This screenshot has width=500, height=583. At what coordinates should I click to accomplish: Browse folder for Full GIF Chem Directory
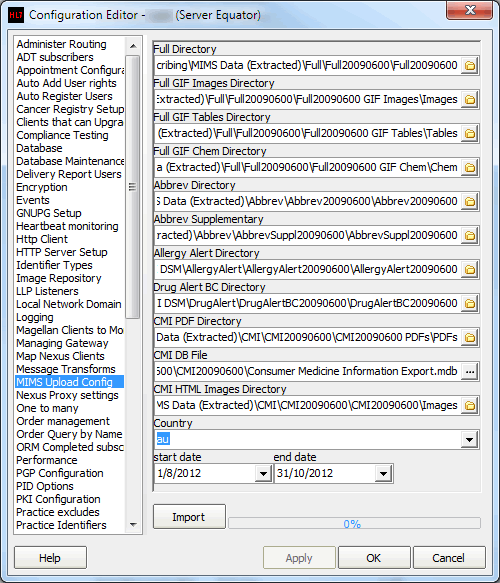click(470, 168)
